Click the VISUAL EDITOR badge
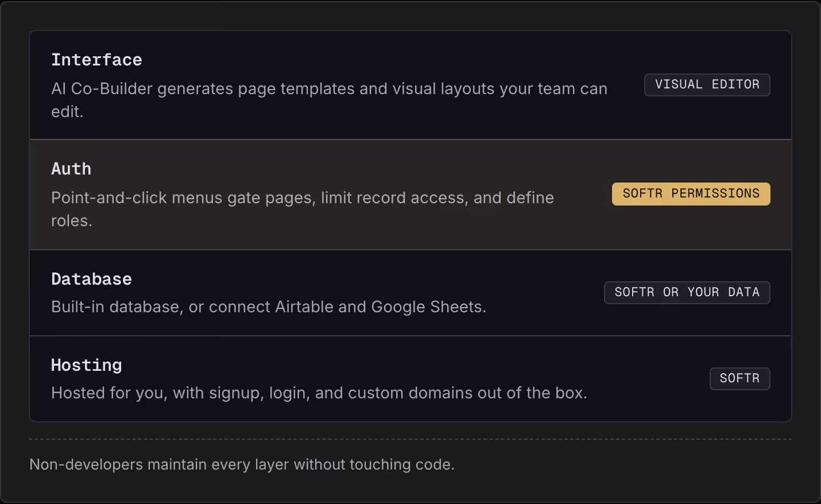The height and width of the screenshot is (504, 821). [707, 85]
